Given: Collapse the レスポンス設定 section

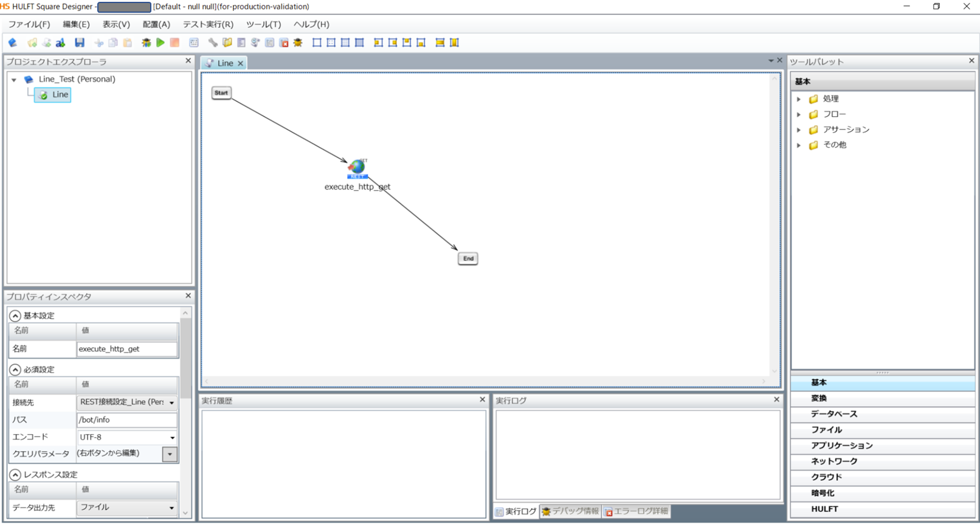Looking at the screenshot, I should tap(15, 475).
